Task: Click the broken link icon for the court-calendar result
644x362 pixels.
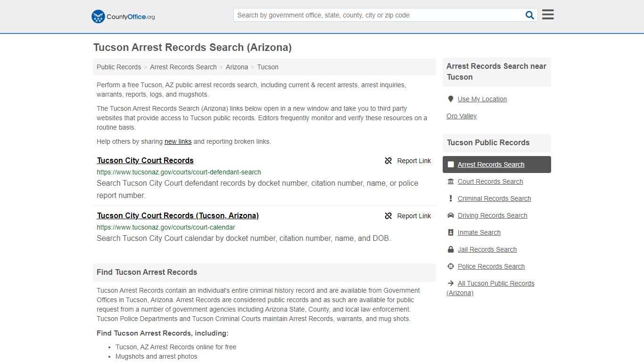Action: coord(388,216)
